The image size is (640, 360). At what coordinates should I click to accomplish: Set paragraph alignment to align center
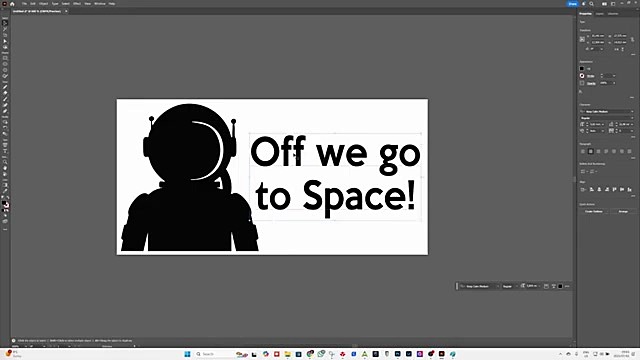(591, 151)
